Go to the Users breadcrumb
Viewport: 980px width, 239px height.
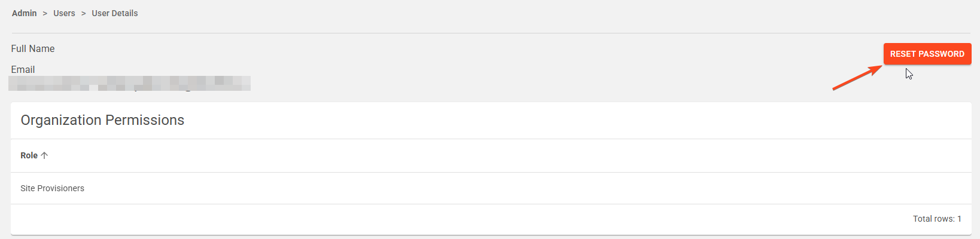pyautogui.click(x=64, y=13)
